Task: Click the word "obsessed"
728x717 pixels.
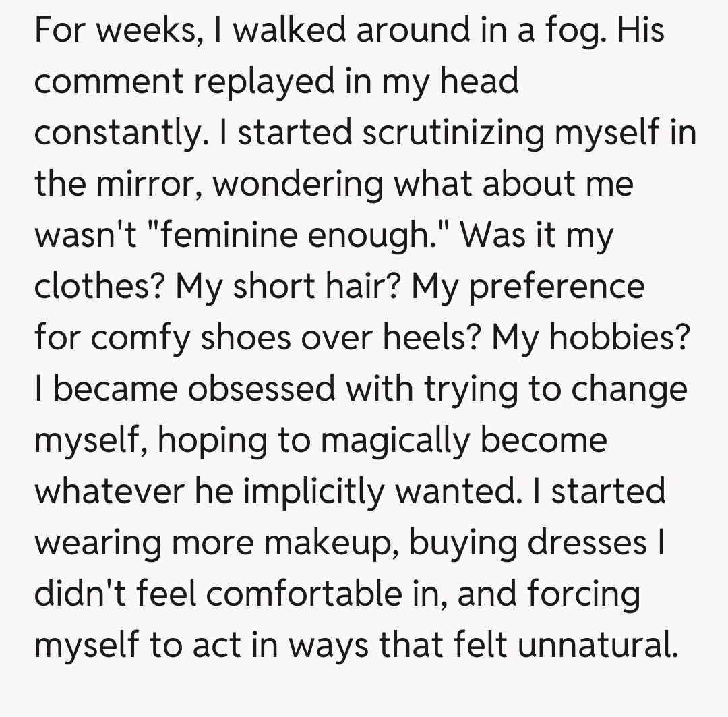Action: tap(262, 390)
